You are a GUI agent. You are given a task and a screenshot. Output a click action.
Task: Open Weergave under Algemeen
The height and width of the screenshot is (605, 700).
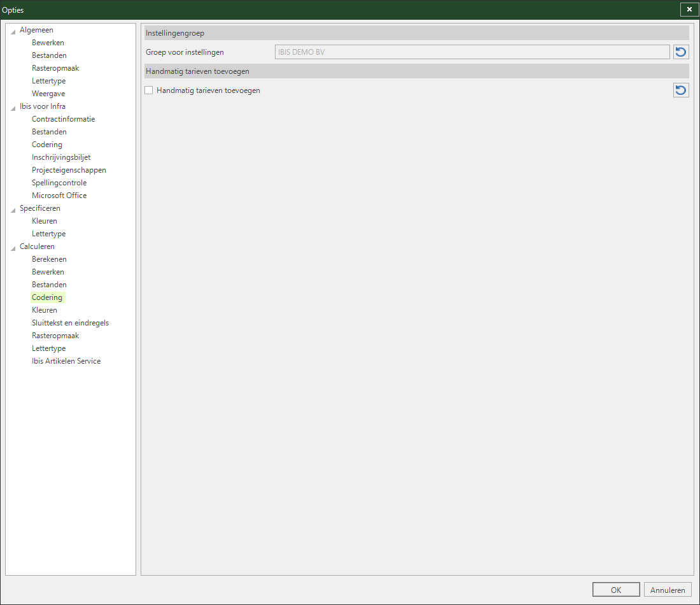pos(48,94)
